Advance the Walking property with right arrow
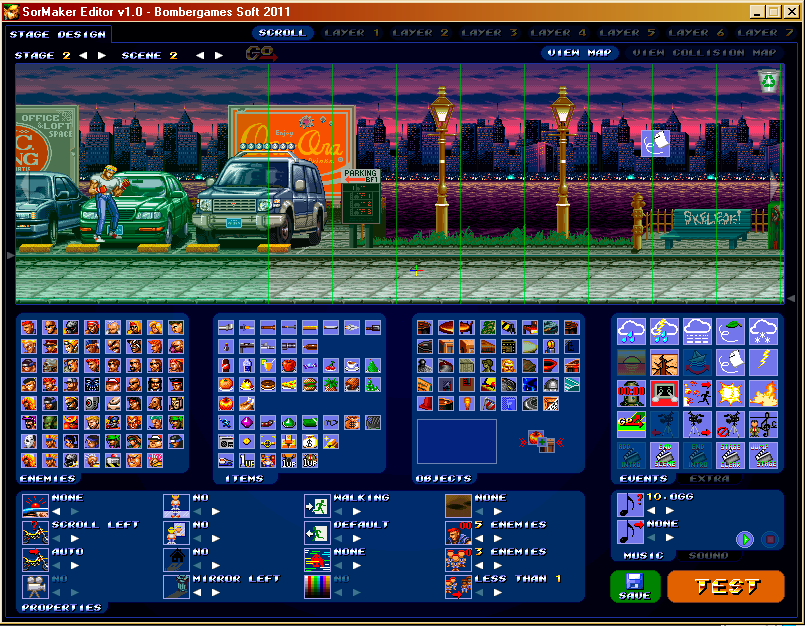 click(x=357, y=511)
